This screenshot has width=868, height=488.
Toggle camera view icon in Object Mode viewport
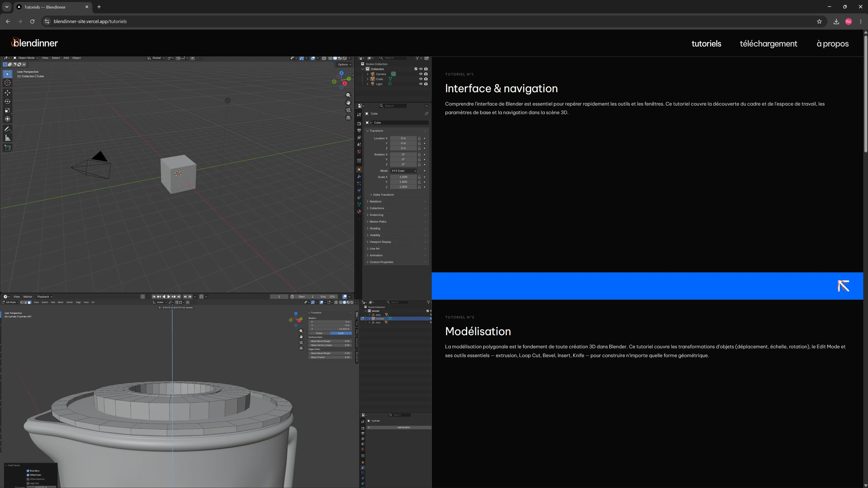pyautogui.click(x=348, y=110)
